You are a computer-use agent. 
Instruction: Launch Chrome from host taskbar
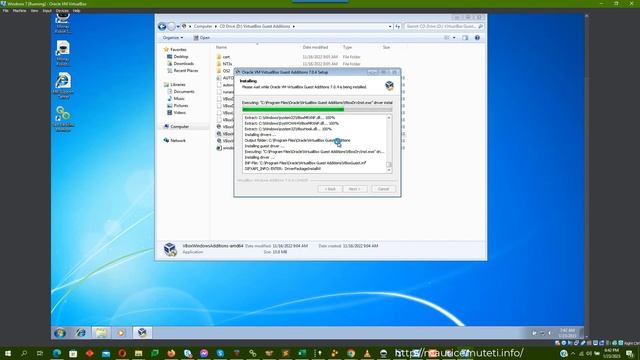[351, 353]
